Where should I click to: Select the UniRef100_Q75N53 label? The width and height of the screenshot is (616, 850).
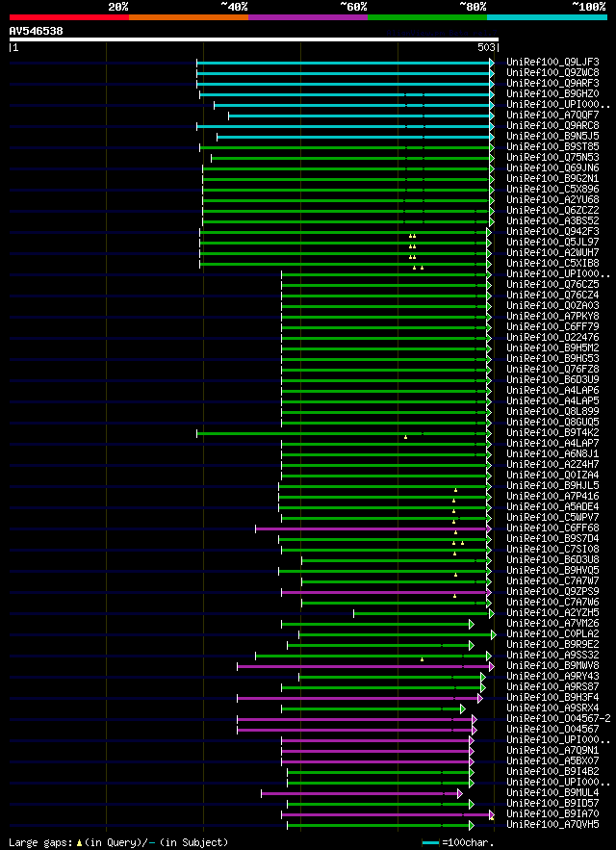pyautogui.click(x=552, y=157)
